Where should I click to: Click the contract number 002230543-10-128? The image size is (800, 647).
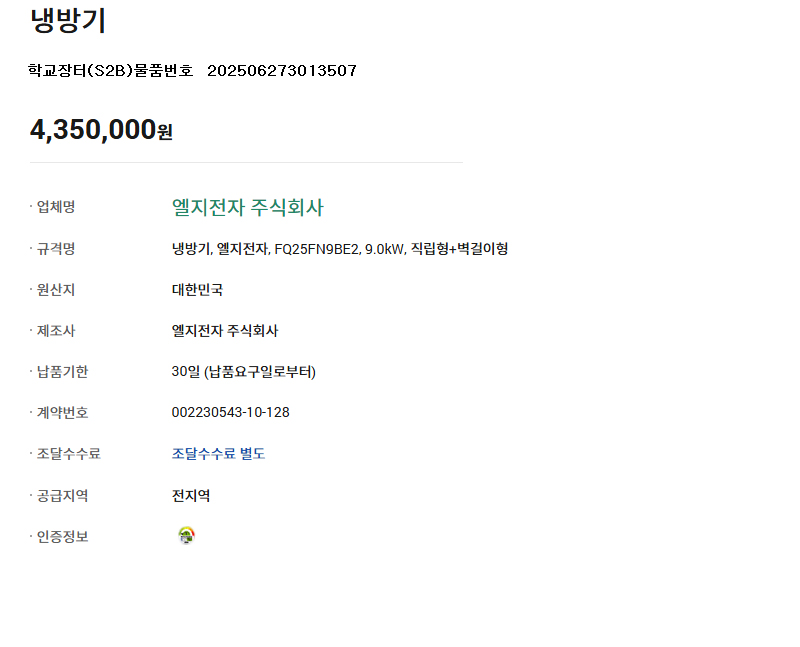click(x=231, y=412)
